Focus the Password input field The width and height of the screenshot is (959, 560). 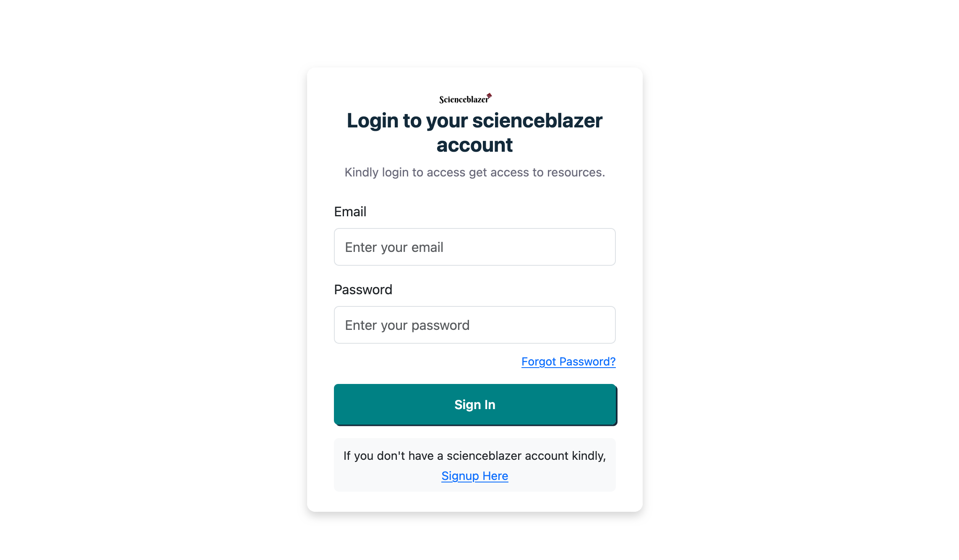(474, 325)
